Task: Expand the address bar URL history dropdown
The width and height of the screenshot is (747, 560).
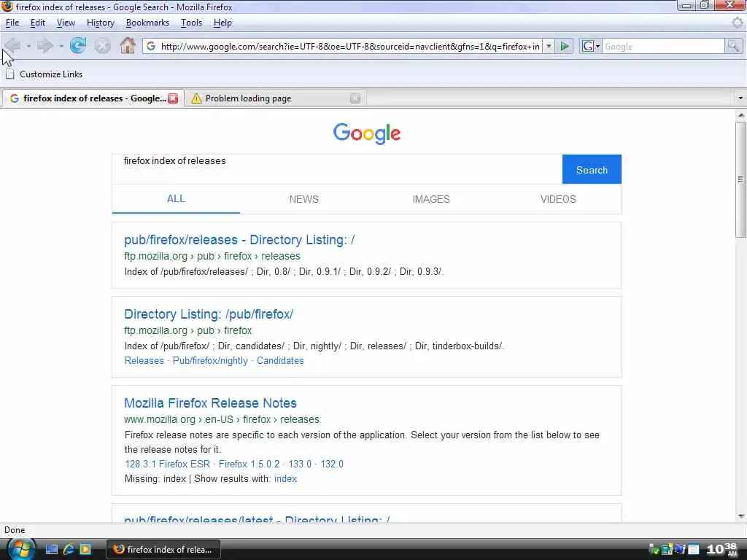Action: click(x=549, y=46)
